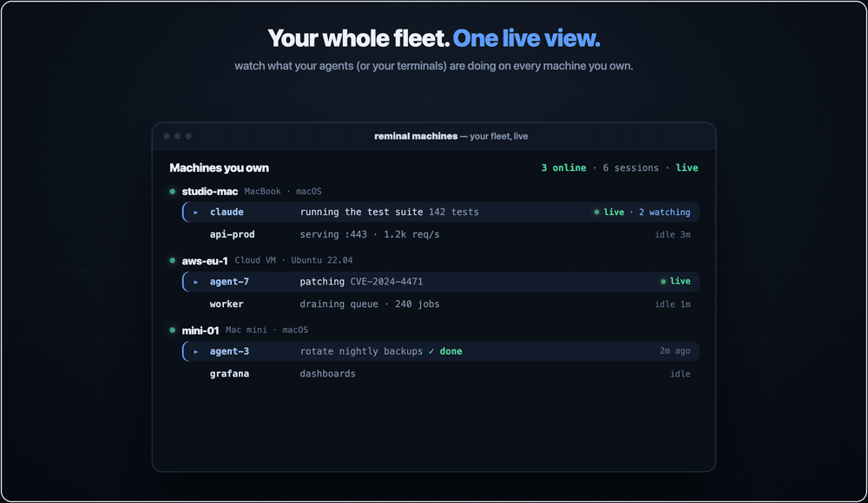Open the api-prod session
Viewport: 868px width, 503px height.
tap(441, 235)
